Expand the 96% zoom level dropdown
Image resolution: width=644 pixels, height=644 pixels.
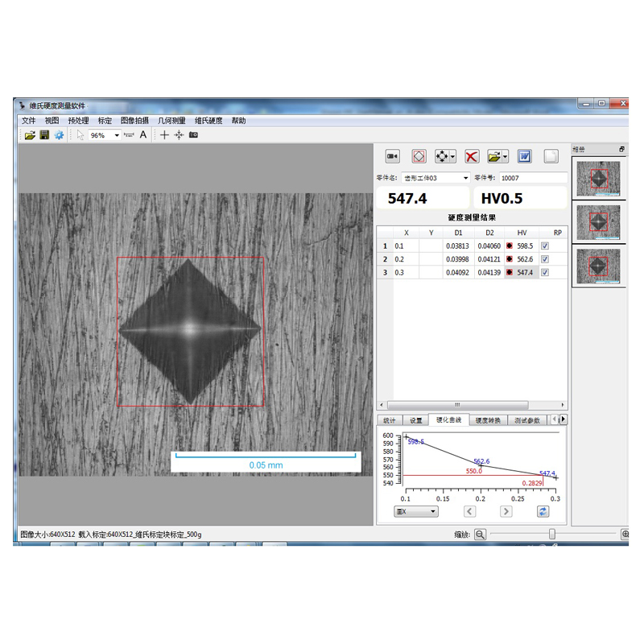tap(117, 135)
